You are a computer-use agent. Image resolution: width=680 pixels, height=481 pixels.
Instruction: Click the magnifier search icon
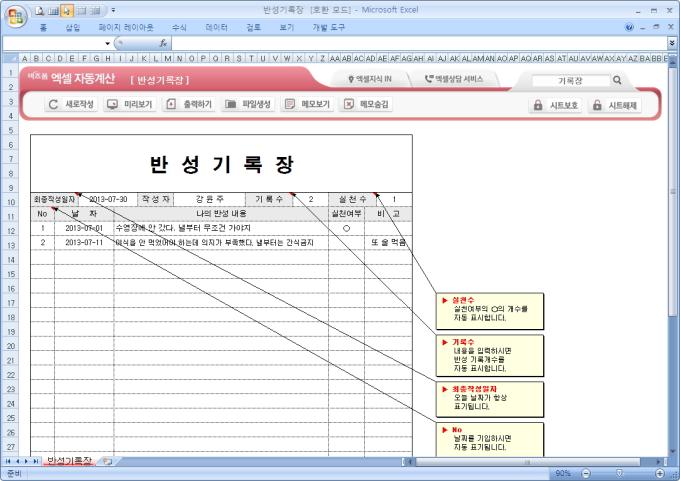point(617,80)
